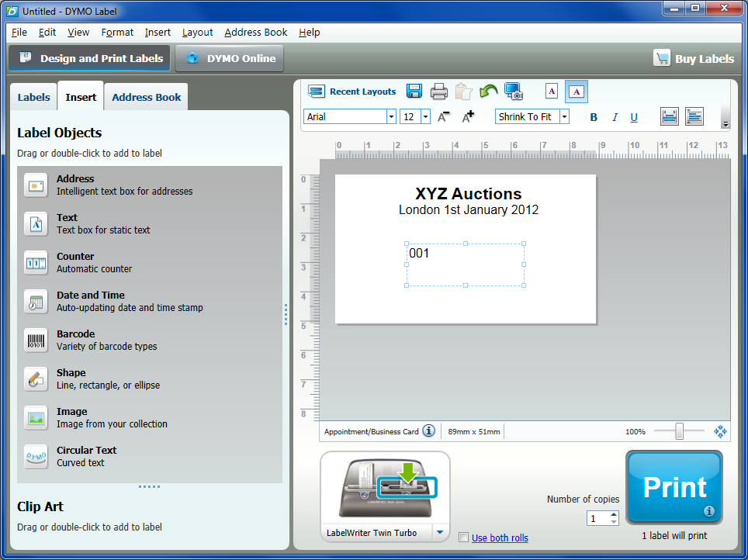This screenshot has height=560, width=748.
Task: Click the increase font size icon
Action: tap(468, 116)
